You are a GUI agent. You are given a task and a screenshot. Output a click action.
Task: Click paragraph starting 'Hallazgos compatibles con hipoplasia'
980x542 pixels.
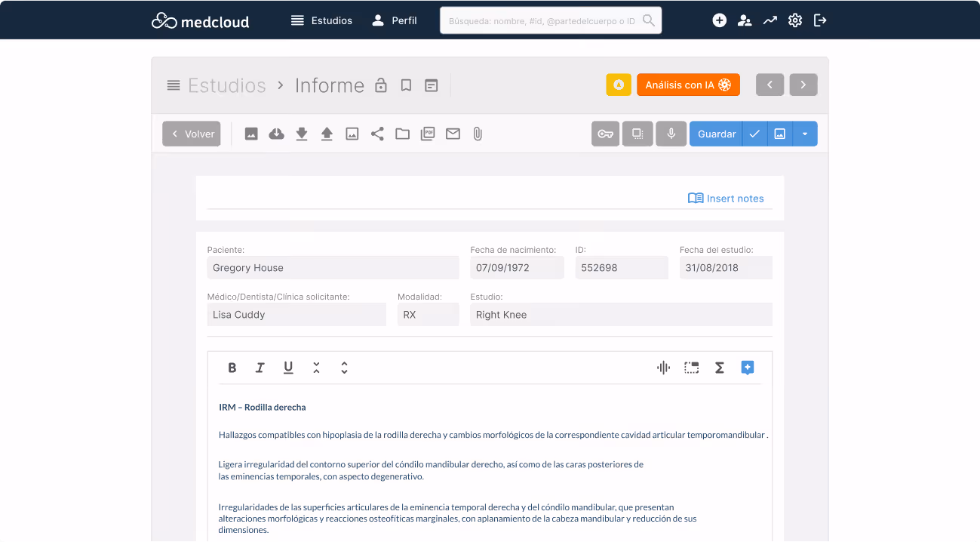click(x=493, y=435)
